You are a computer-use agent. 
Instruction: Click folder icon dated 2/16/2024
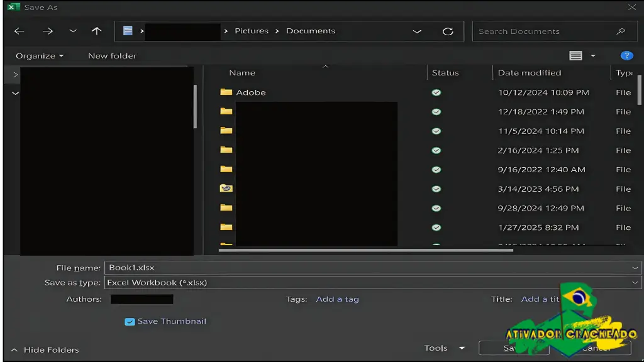(x=226, y=150)
